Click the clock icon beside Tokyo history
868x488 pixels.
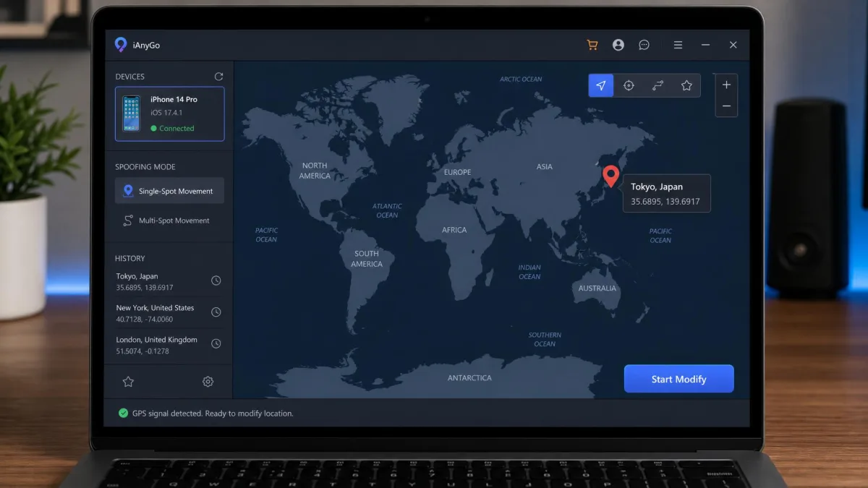pyautogui.click(x=216, y=281)
